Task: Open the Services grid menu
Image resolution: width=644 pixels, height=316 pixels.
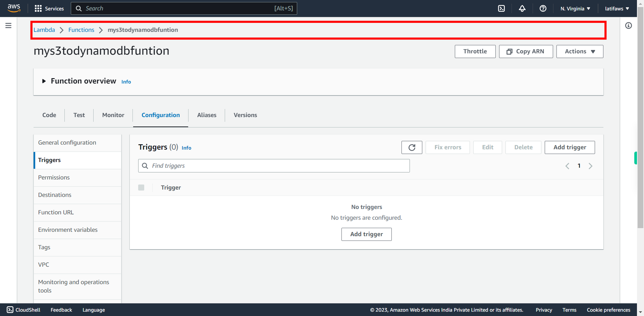Action: 49,8
